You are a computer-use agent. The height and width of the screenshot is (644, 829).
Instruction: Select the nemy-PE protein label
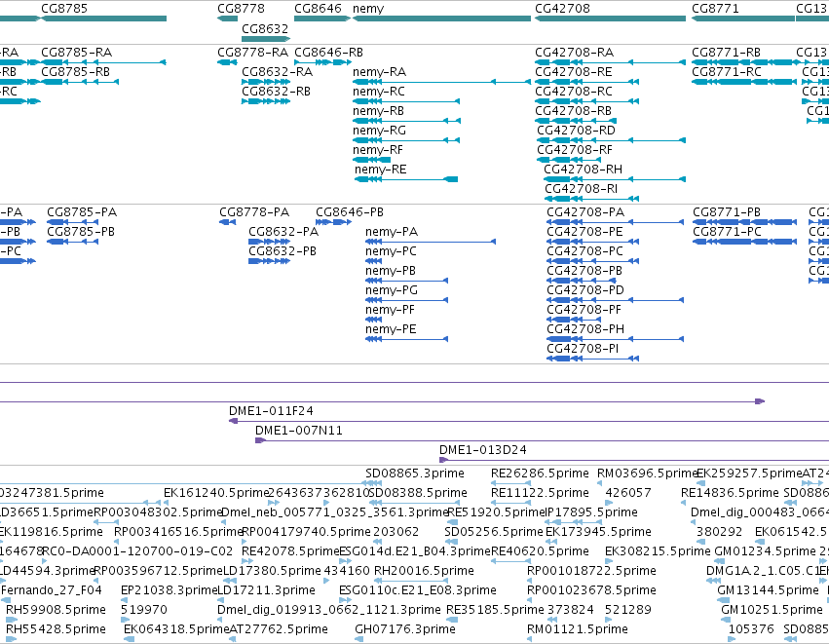click(391, 330)
